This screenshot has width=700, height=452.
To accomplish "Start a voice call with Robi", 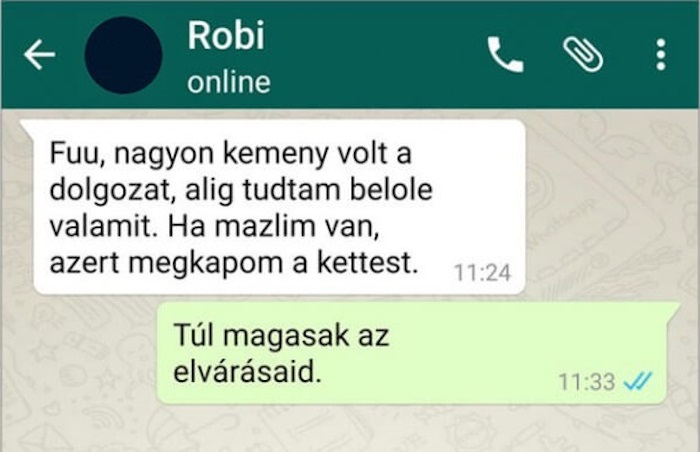I will click(x=505, y=54).
